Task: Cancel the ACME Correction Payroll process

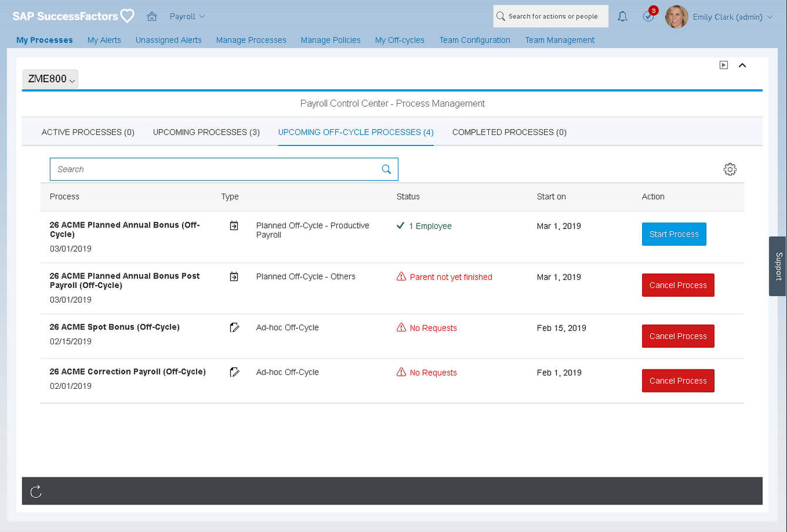Action: [678, 380]
